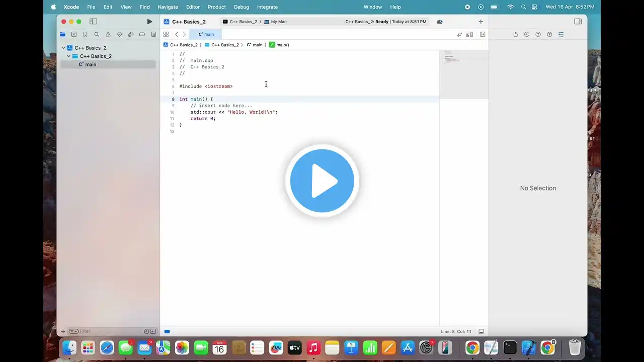This screenshot has height=362, width=644.
Task: Open the Navigate menu
Action: click(168, 7)
